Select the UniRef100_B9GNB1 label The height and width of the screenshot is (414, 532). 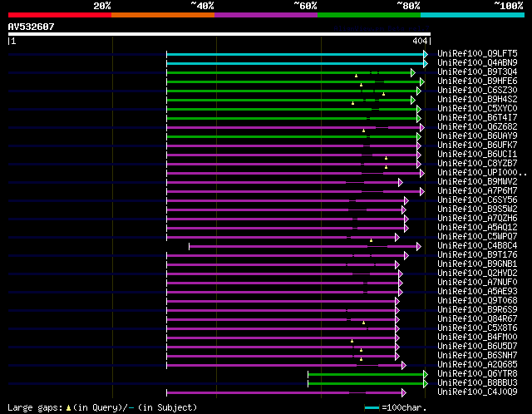[x=477, y=264]
